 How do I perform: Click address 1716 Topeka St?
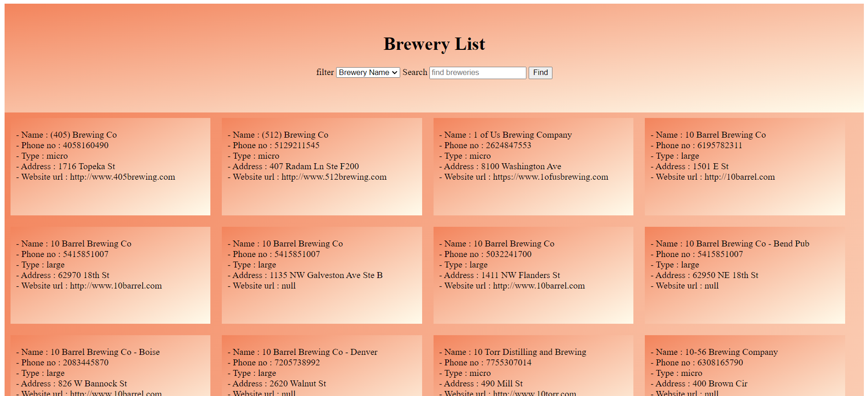[x=86, y=166]
